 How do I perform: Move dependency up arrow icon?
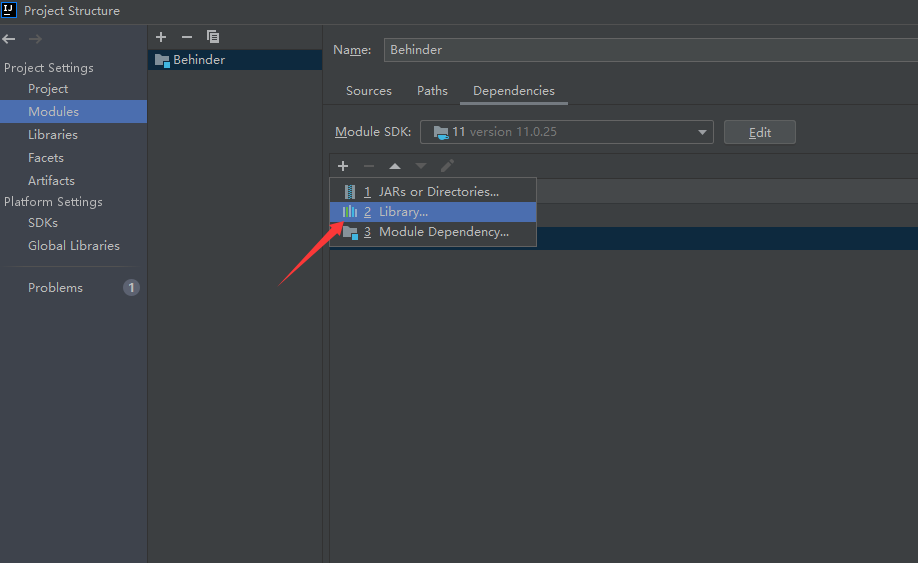[x=395, y=166]
